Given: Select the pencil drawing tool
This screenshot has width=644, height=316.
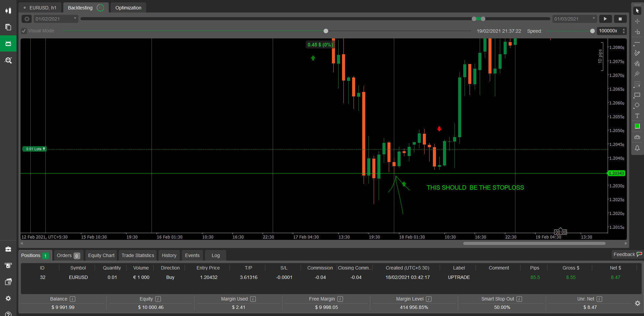Looking at the screenshot, I should coord(637,53).
